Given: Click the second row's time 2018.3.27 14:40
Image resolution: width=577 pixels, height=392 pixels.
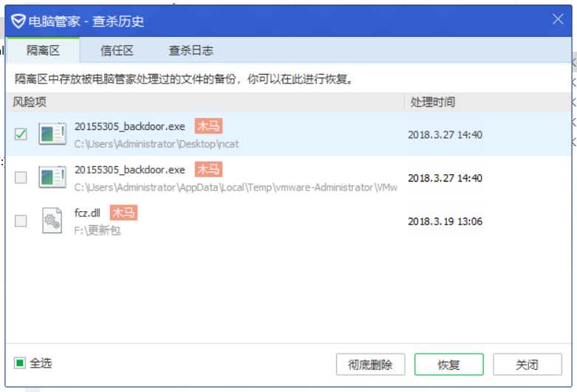Looking at the screenshot, I should point(445,178).
